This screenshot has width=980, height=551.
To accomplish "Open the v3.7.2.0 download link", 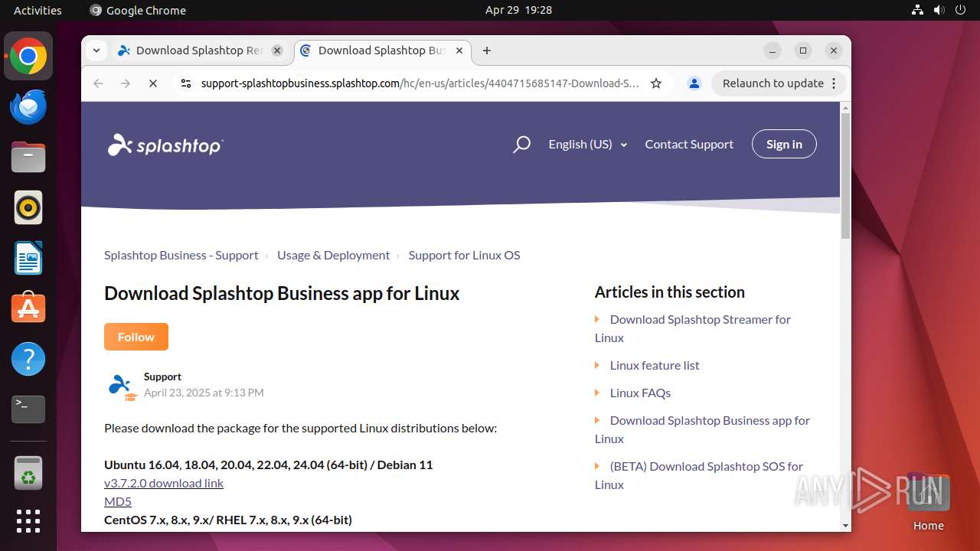I will (164, 483).
